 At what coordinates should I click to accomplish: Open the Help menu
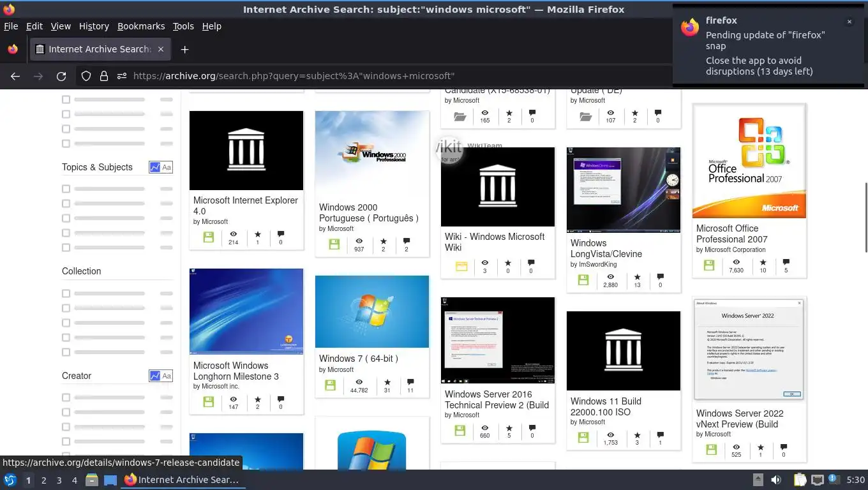212,26
